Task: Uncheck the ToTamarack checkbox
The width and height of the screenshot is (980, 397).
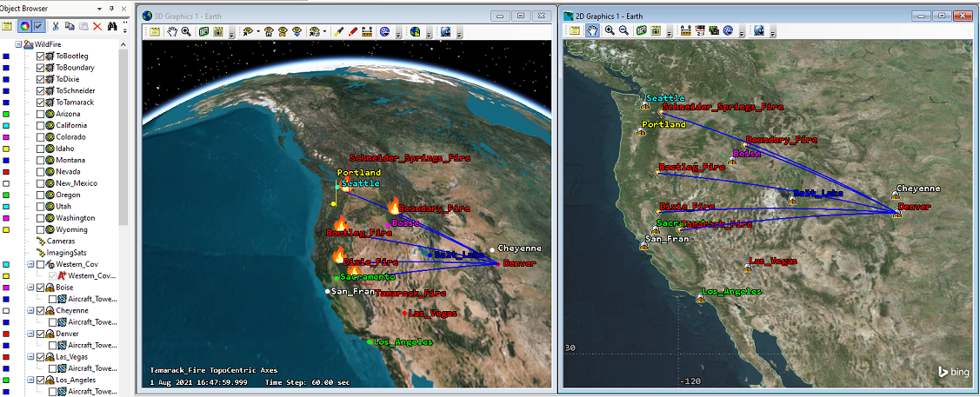Action: point(41,103)
